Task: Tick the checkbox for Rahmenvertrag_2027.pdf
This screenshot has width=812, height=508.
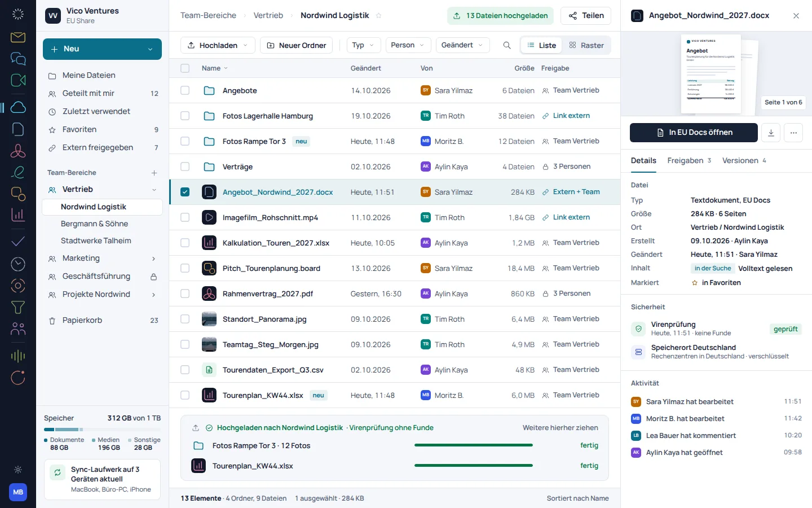Action: (185, 294)
